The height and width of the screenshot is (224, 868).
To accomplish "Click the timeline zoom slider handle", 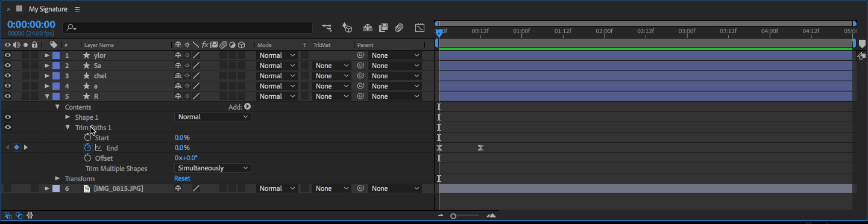I will [x=453, y=216].
